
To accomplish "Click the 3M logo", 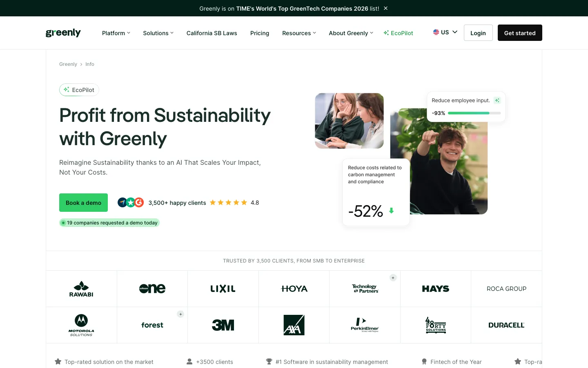I will [x=223, y=325].
